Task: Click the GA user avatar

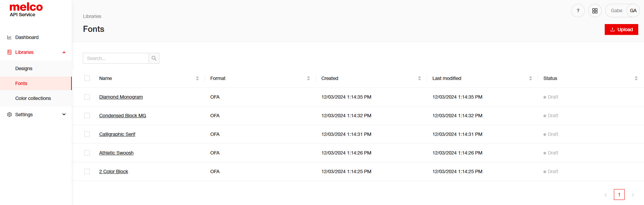Action: click(633, 11)
